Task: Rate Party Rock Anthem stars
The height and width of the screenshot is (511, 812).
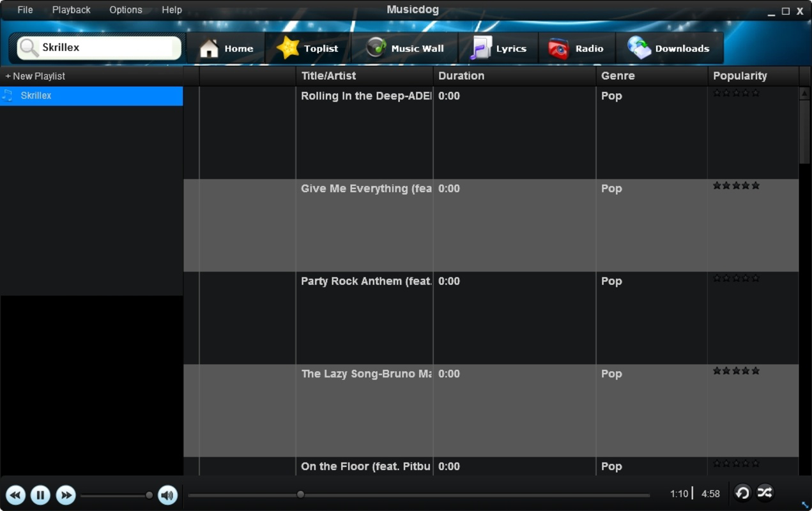Action: (x=736, y=278)
